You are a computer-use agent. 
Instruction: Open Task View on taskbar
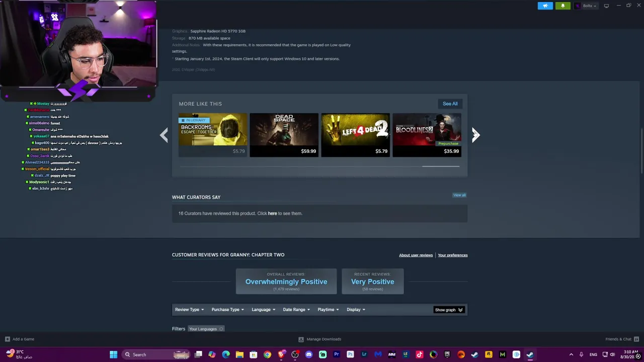point(198,354)
